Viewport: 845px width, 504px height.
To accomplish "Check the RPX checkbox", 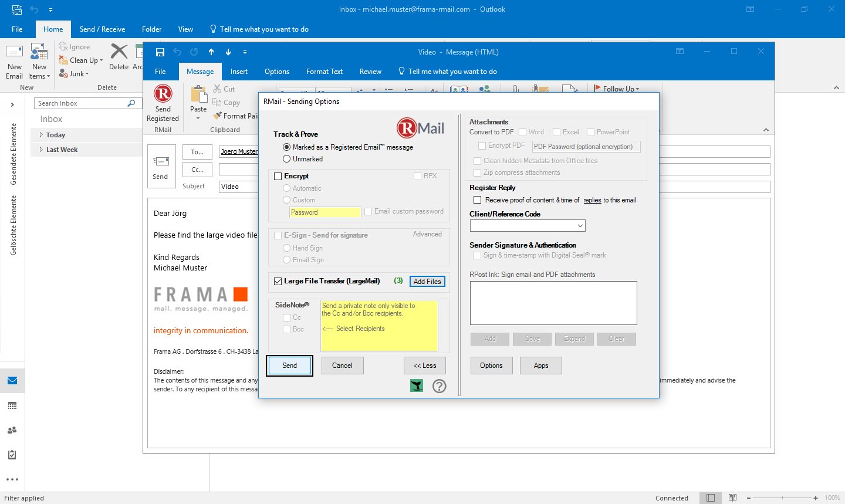I will 417,176.
